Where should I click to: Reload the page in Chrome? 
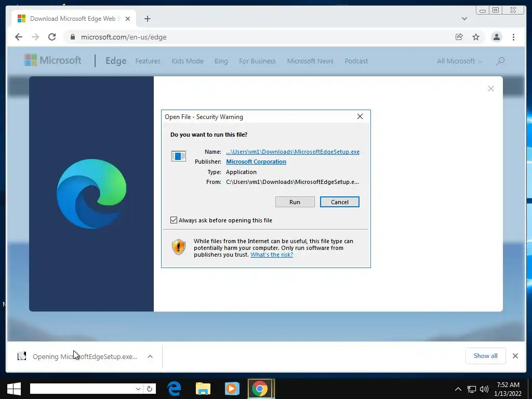tap(52, 37)
